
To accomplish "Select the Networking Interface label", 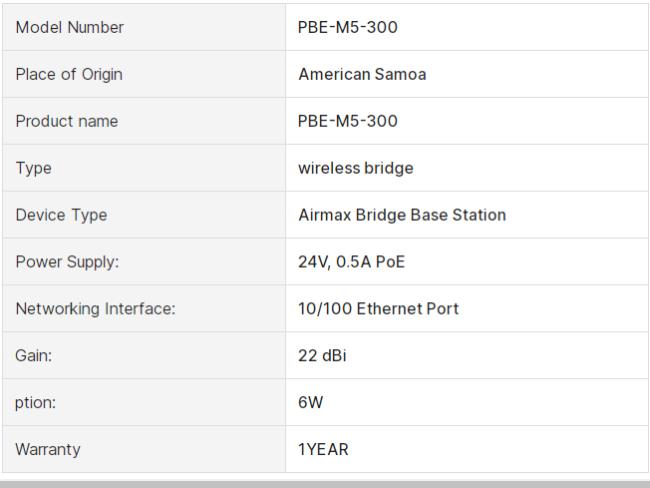I will (x=95, y=309).
